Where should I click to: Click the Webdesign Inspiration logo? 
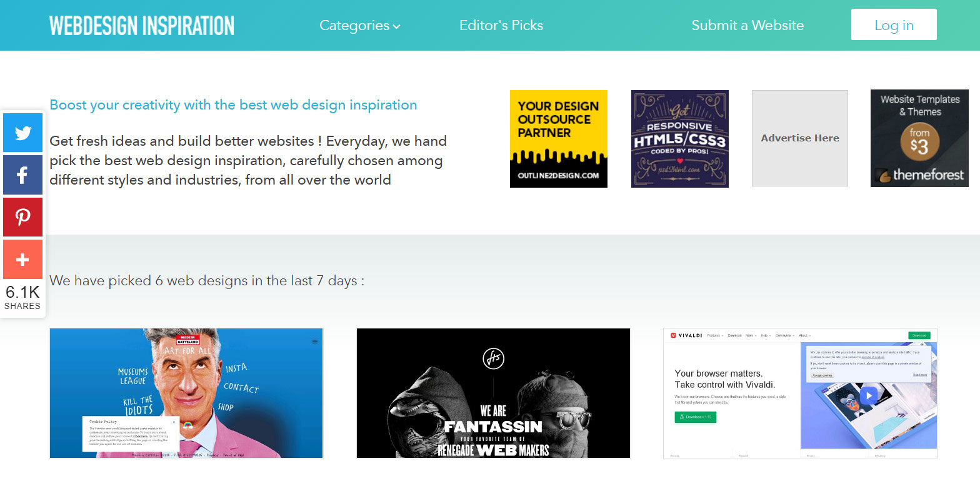[x=142, y=26]
